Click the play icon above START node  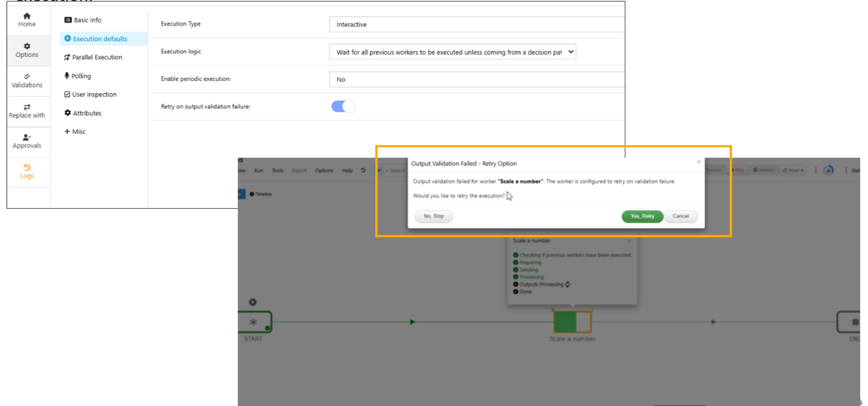[x=253, y=302]
